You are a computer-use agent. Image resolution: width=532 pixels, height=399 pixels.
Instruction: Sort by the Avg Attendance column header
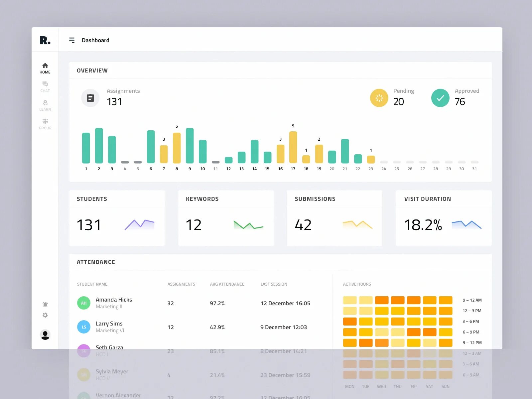pyautogui.click(x=227, y=284)
